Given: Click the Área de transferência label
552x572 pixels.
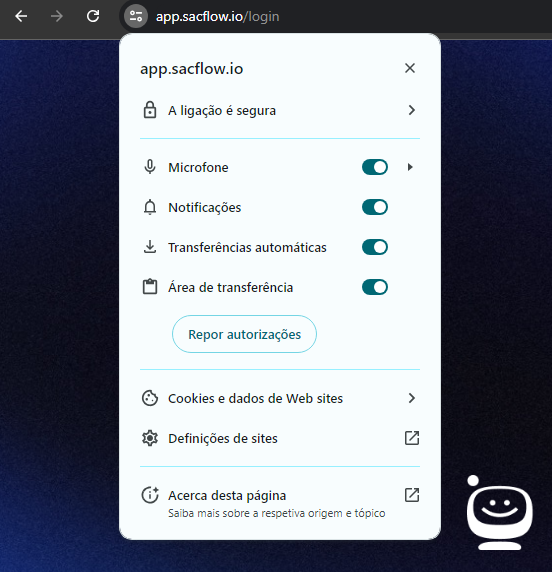Looking at the screenshot, I should pos(231,287).
